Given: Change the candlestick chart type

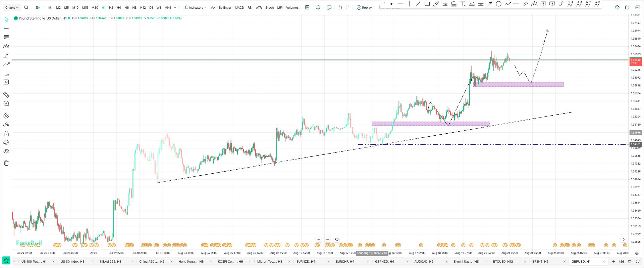Looking at the screenshot, I should [38, 7].
